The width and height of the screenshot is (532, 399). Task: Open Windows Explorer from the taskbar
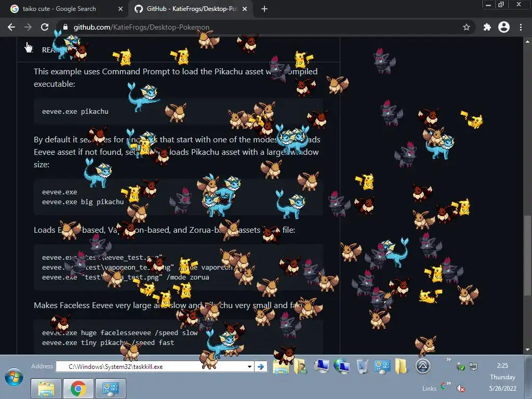(46, 389)
